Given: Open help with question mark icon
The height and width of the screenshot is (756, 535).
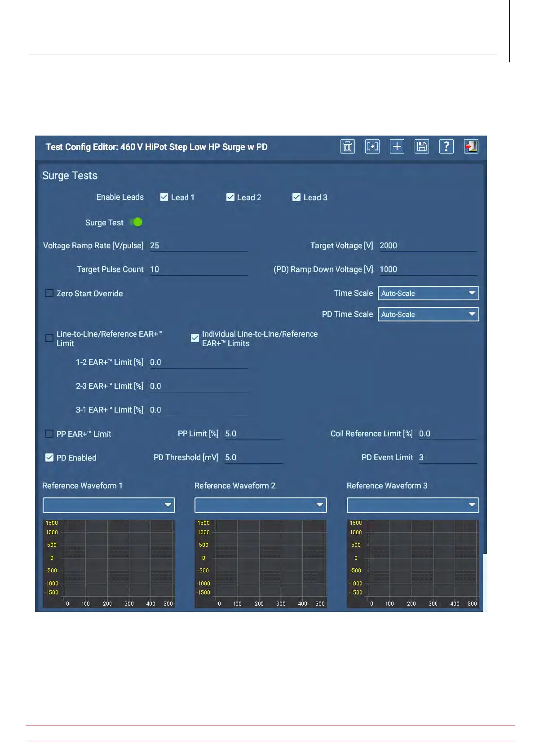Looking at the screenshot, I should click(446, 146).
